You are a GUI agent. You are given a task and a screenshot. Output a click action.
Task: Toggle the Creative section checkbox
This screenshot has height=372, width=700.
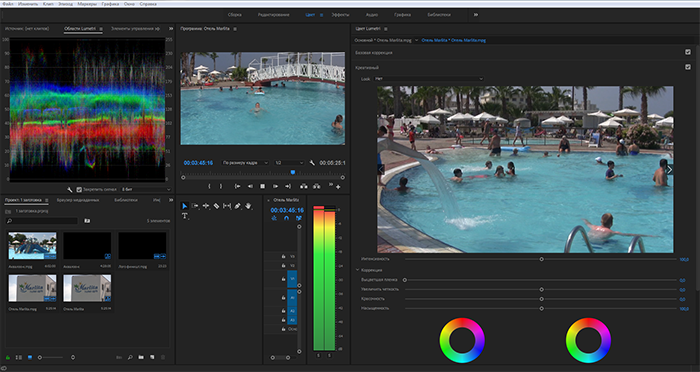point(688,67)
